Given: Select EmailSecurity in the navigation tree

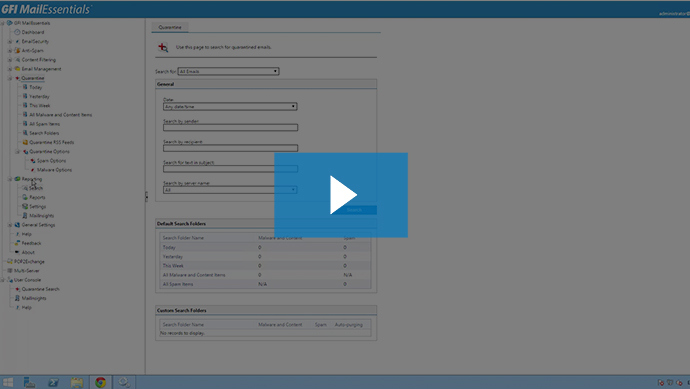Looking at the screenshot, I should coord(35,41).
